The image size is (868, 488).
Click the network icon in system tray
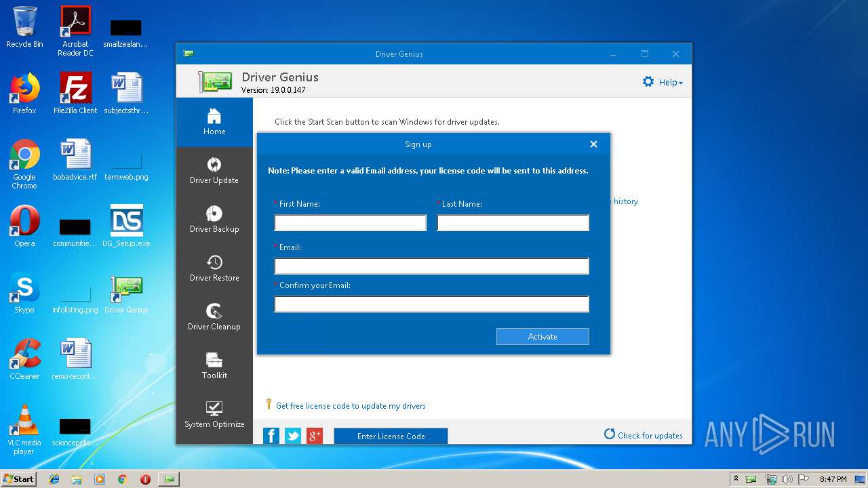coord(771,479)
